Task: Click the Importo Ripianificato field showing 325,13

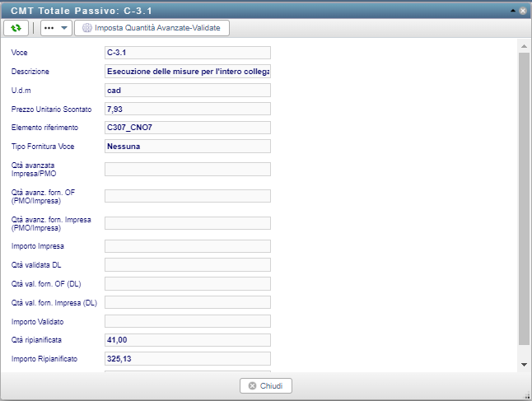Action: (x=188, y=359)
